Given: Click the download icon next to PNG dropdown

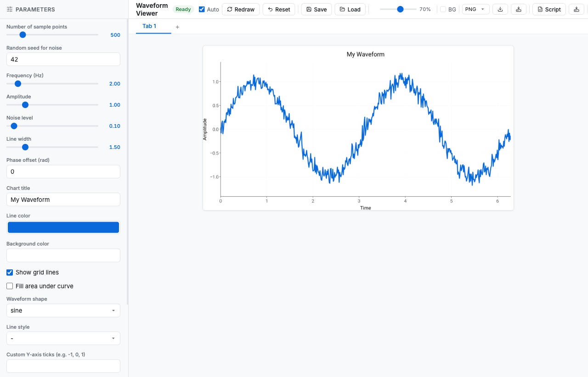Looking at the screenshot, I should point(500,9).
